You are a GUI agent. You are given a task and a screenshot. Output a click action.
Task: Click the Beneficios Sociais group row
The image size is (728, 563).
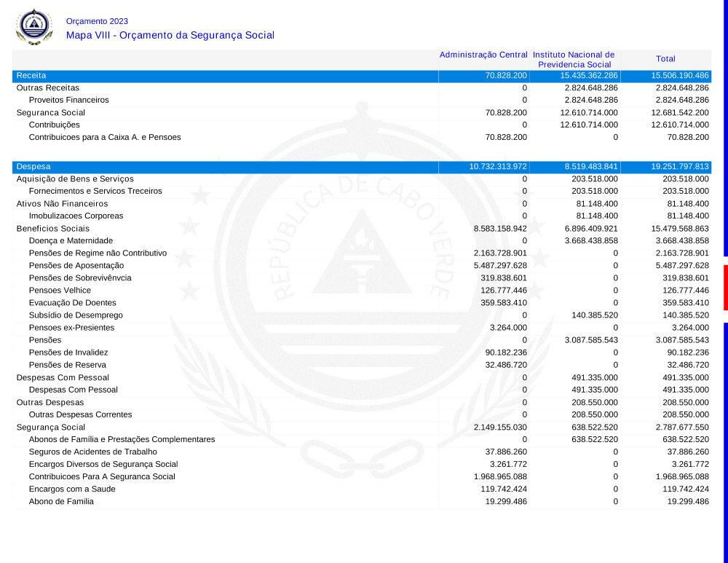click(x=53, y=229)
